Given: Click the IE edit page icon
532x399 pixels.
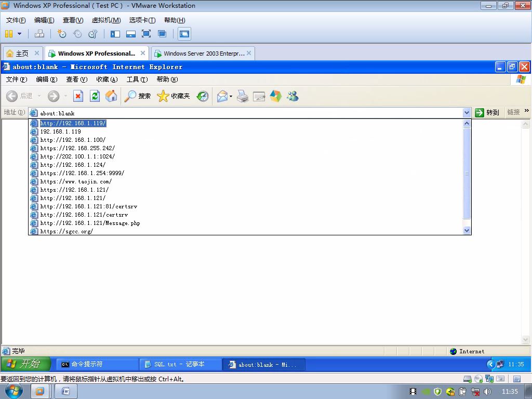Looking at the screenshot, I should click(x=259, y=96).
